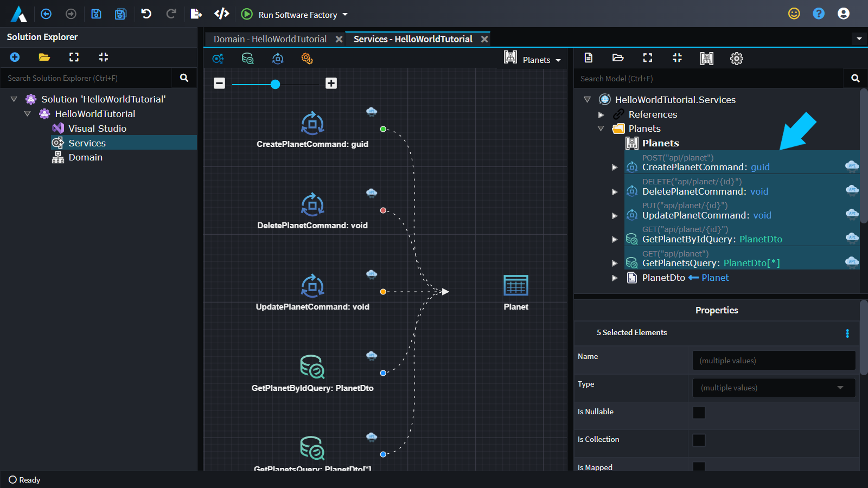Expand PlanetDto in model tree

(615, 278)
